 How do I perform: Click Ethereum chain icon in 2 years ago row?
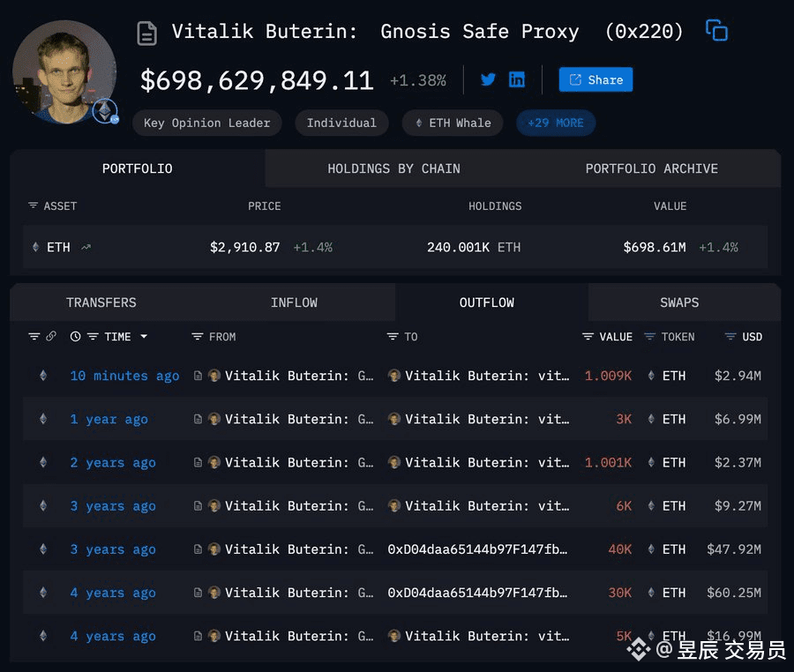tap(43, 462)
